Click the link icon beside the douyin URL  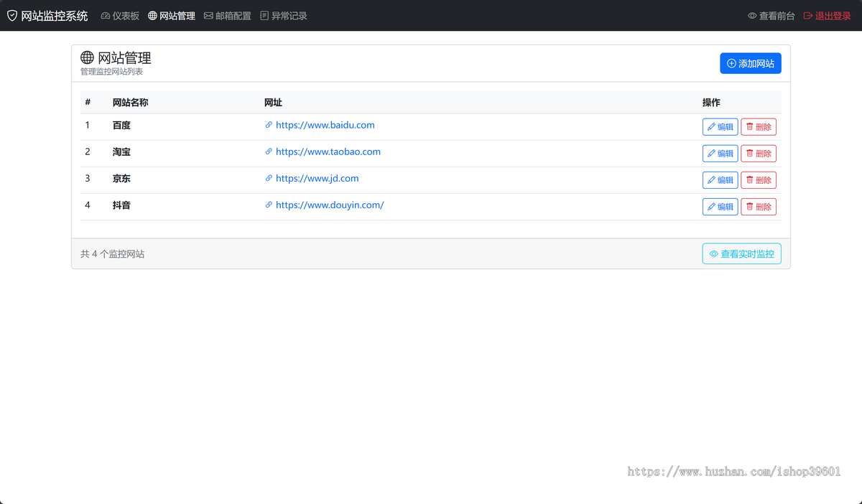269,205
